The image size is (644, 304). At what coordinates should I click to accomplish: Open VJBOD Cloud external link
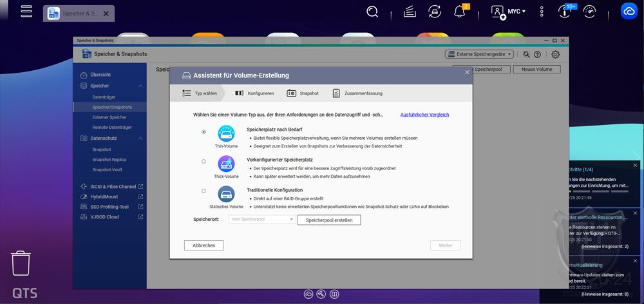[140, 217]
